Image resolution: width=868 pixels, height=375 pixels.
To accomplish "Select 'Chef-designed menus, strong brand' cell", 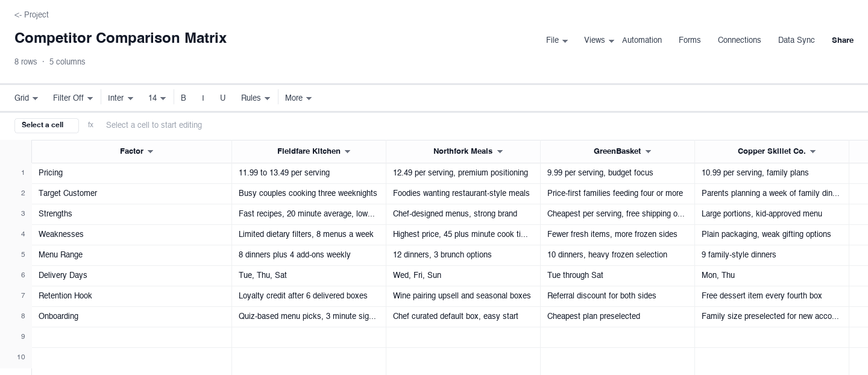I will click(x=463, y=214).
